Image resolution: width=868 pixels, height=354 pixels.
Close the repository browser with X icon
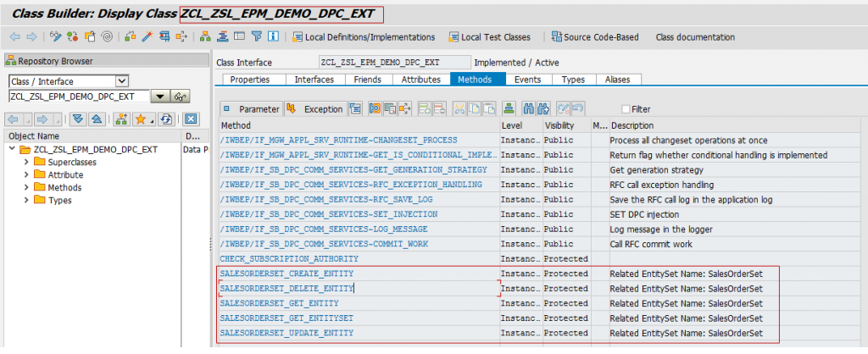[191, 119]
